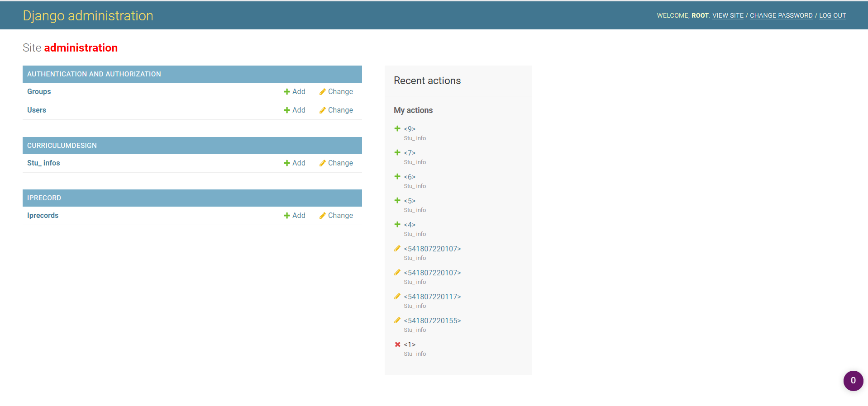Click the green plus icon beside <4>
The image size is (868, 406).
click(x=397, y=224)
